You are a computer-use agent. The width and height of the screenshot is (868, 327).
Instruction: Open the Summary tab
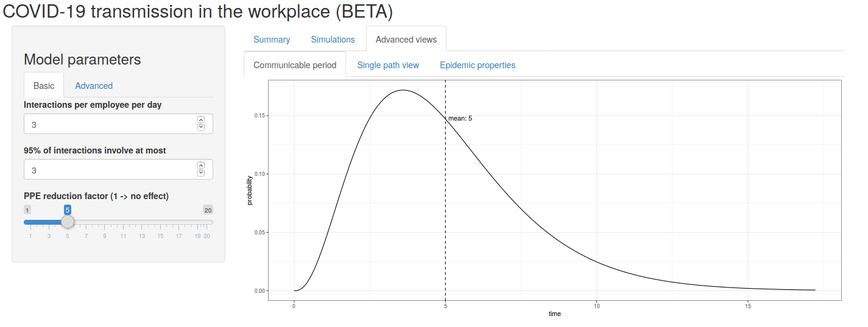[x=272, y=40]
